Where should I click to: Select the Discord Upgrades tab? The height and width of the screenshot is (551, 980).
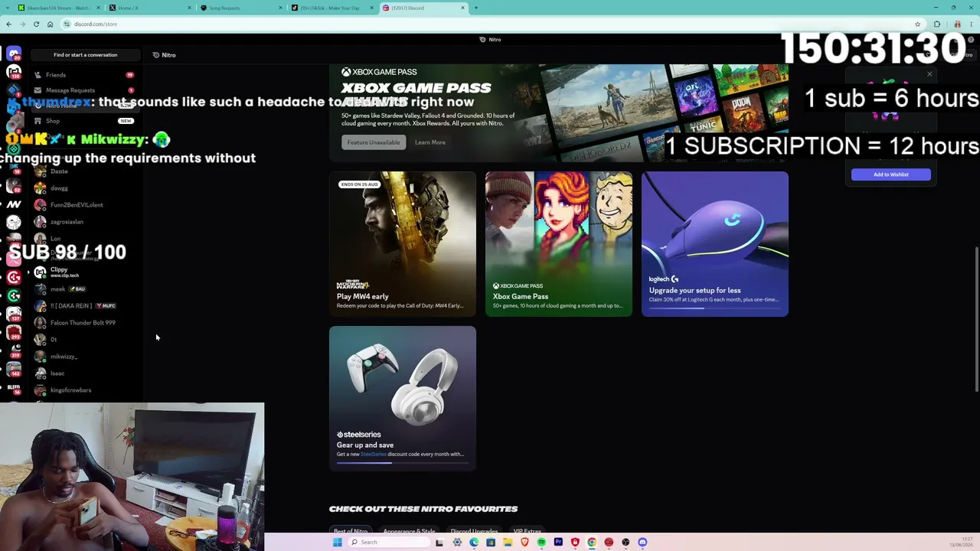coord(474,531)
